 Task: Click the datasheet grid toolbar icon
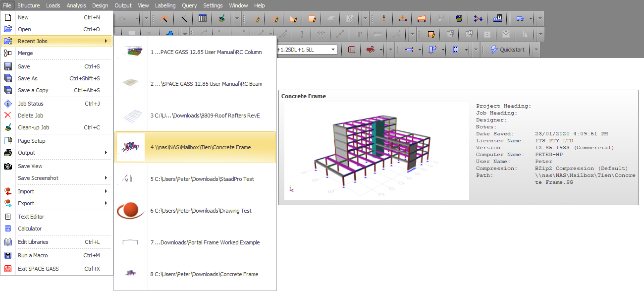[202, 19]
